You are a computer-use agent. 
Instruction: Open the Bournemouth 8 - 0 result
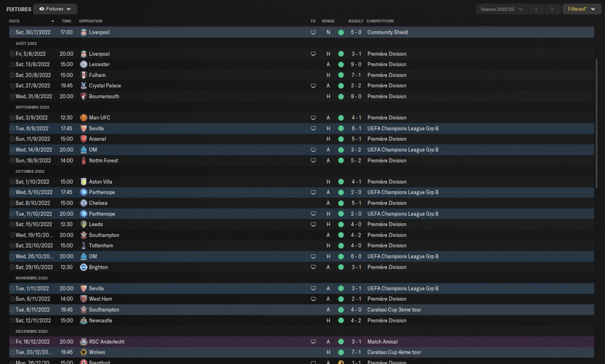(x=356, y=96)
